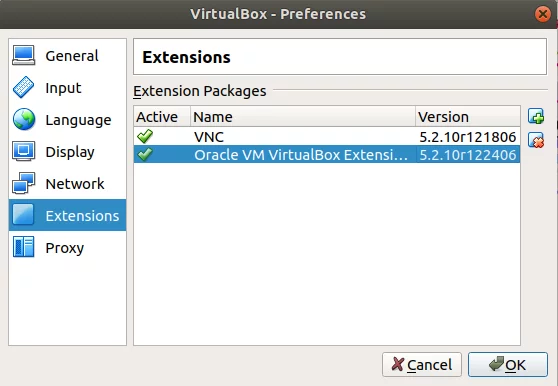This screenshot has width=558, height=386.
Task: Select the Network computers icon
Action: point(23,183)
